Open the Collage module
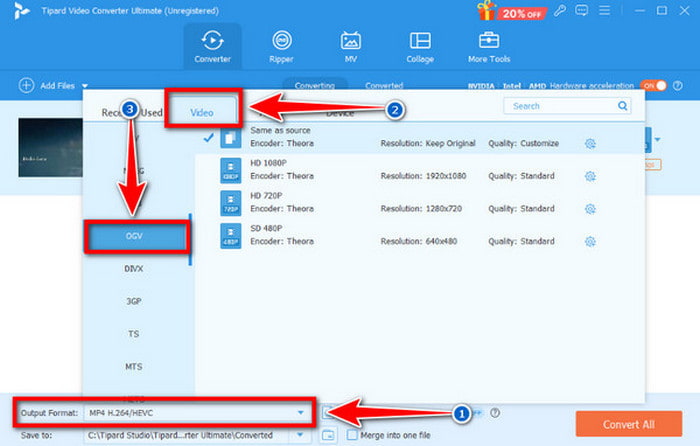Image resolution: width=700 pixels, height=446 pixels. tap(420, 46)
